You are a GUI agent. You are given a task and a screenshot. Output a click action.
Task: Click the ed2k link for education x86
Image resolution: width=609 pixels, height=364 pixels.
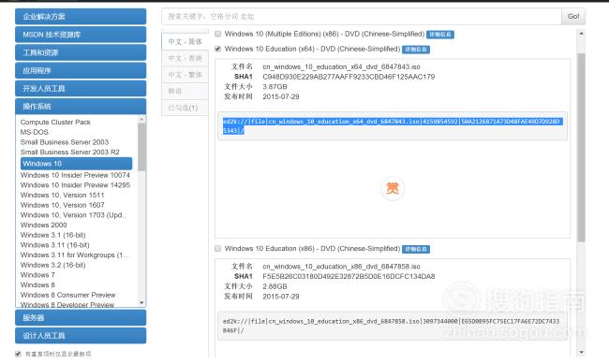click(x=391, y=326)
